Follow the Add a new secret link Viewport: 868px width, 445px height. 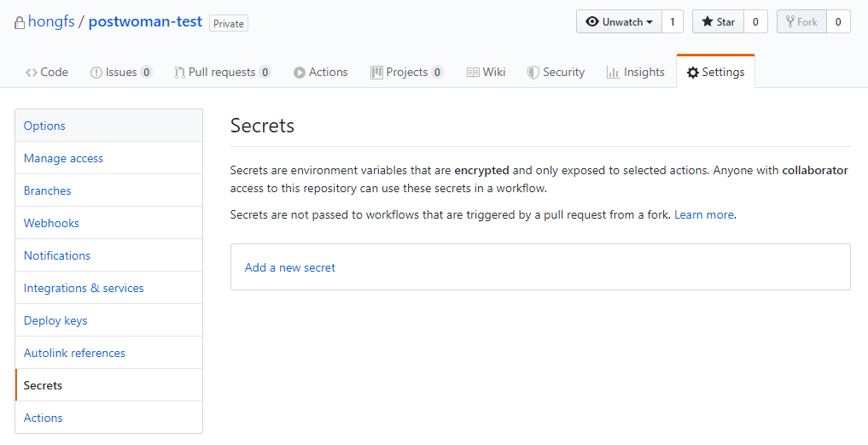pos(290,267)
